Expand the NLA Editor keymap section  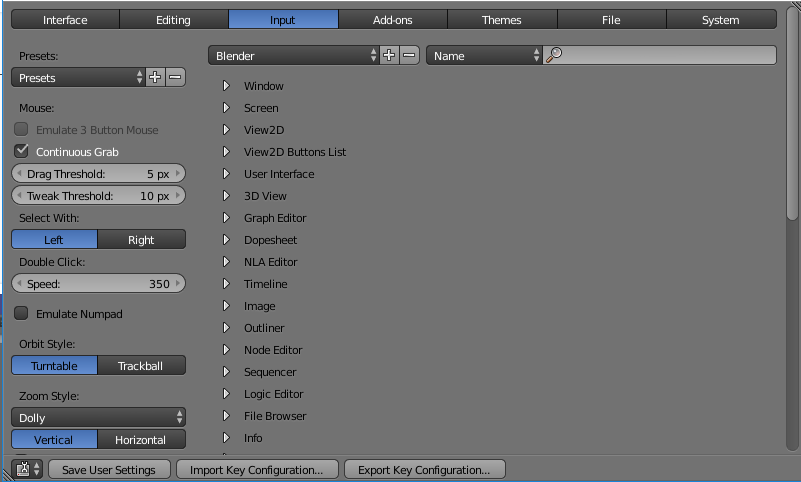click(226, 261)
